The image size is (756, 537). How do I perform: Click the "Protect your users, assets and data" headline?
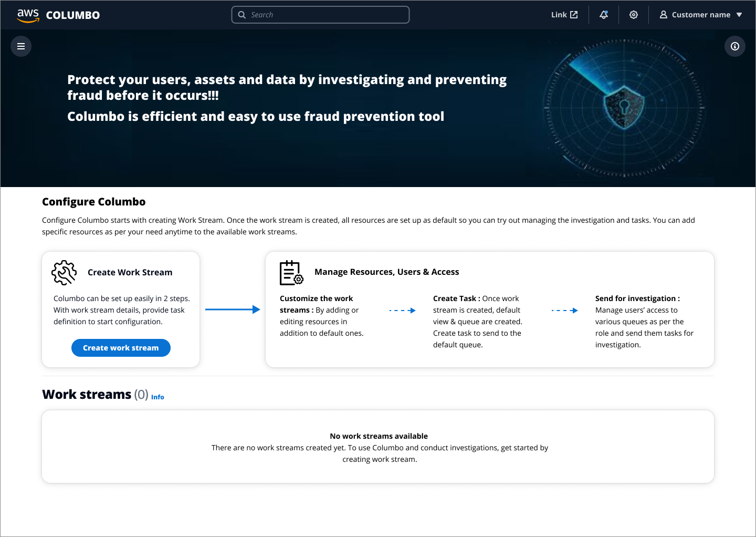click(x=287, y=87)
